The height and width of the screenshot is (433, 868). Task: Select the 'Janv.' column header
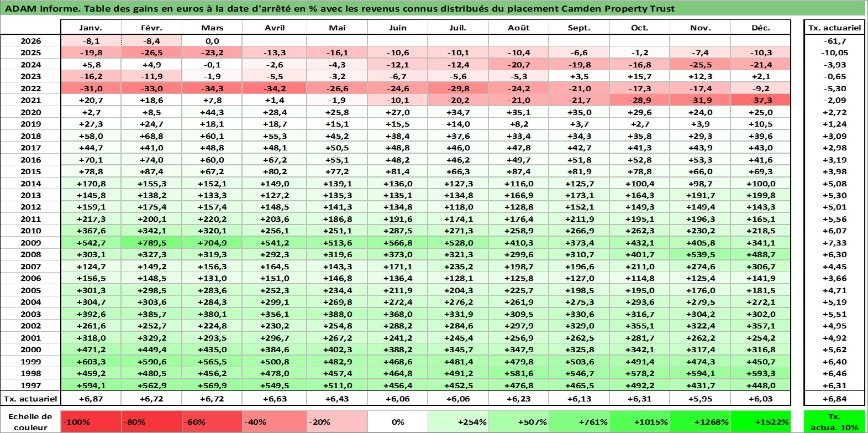pyautogui.click(x=91, y=28)
